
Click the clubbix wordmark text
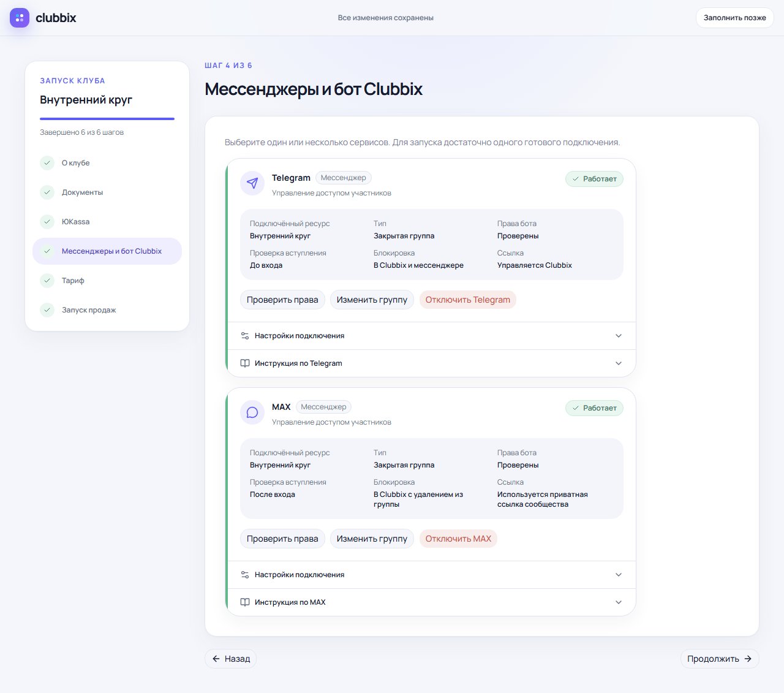coord(56,18)
